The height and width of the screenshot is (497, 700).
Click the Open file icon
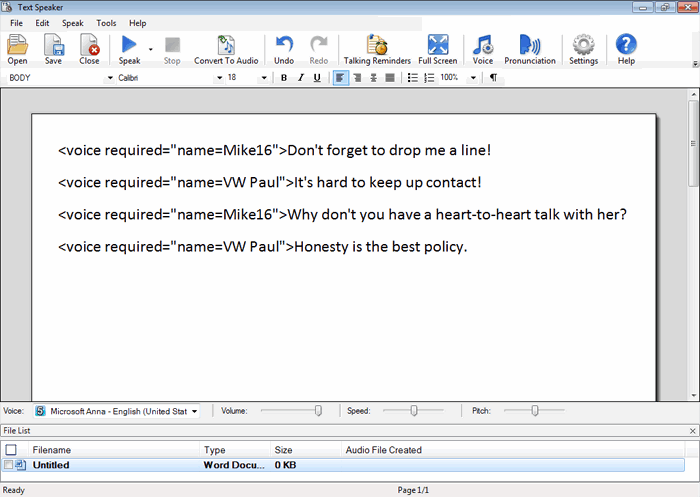pyautogui.click(x=17, y=45)
